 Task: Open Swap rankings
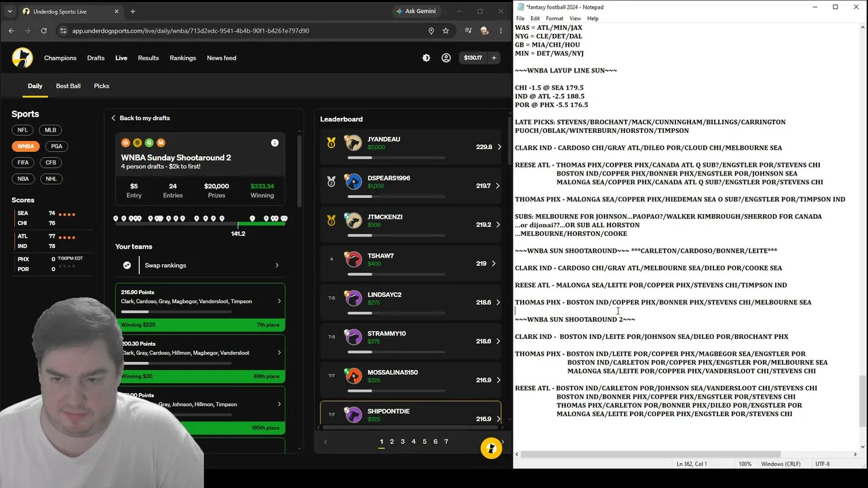pos(200,266)
